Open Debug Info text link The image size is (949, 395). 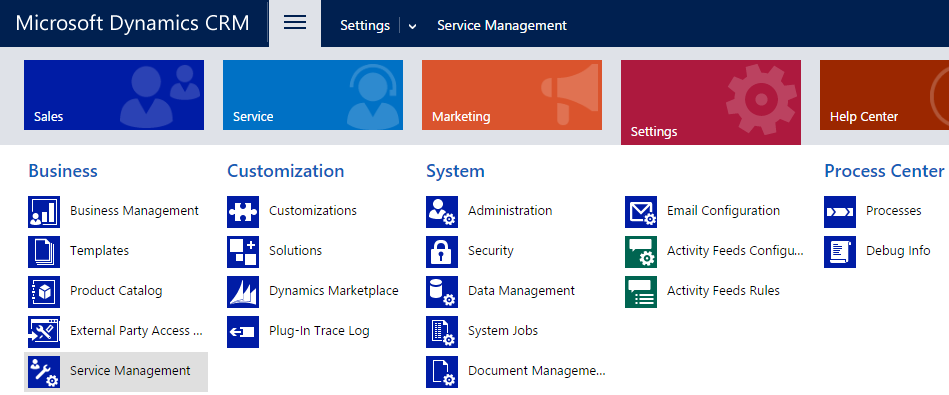point(898,250)
